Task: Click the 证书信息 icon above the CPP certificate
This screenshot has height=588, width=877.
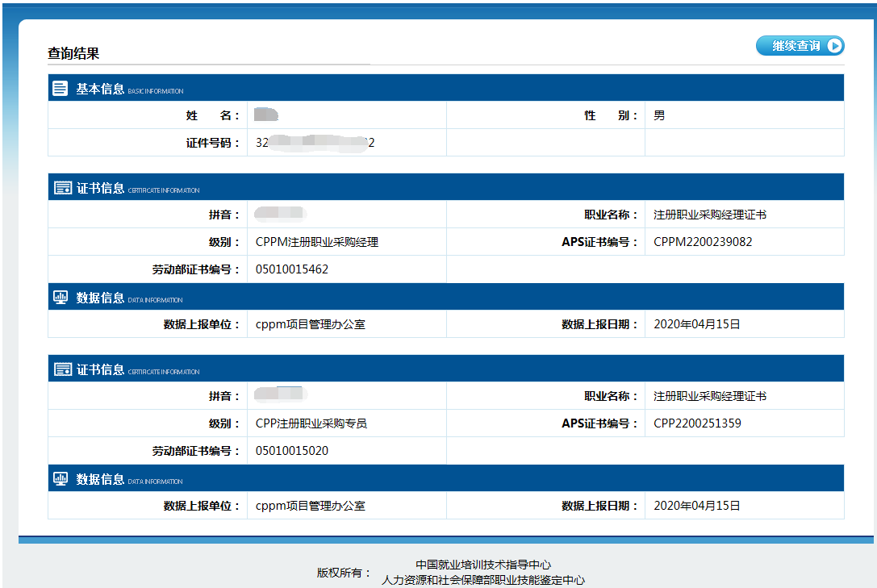Action: click(62, 369)
